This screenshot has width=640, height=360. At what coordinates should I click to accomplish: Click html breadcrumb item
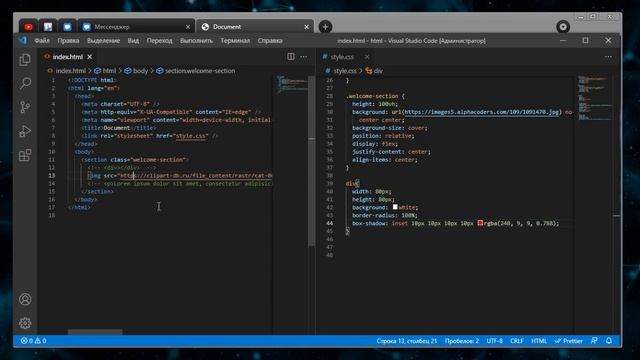coord(109,71)
